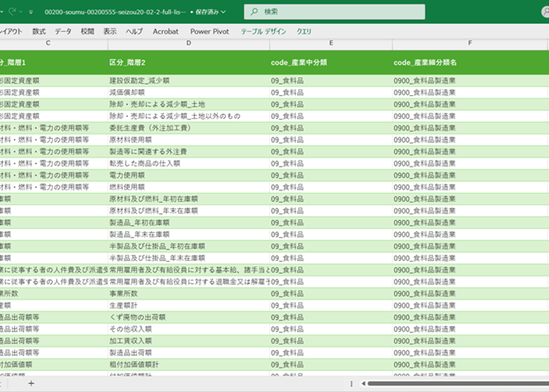Select the 除却・売却による減少額_土地以外のもの cell

click(189, 116)
